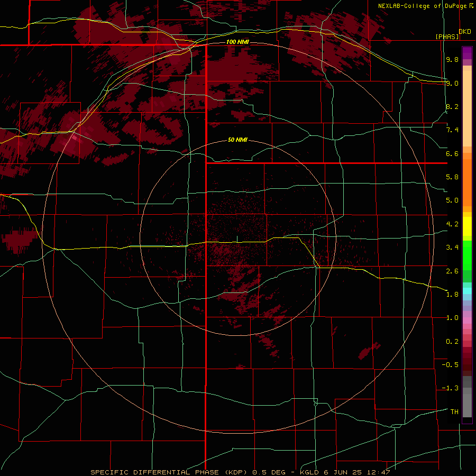This screenshot has height=476, width=476.
Task: Pick the orange segment of the color bar
Action: tap(467, 183)
